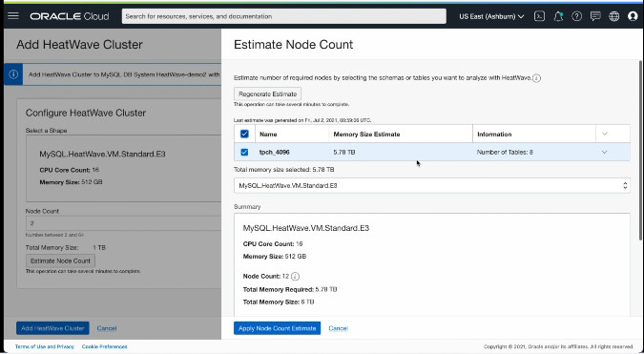Launch the Cloud Shell icon
Screen dimensions: 644x354
[x=539, y=16]
